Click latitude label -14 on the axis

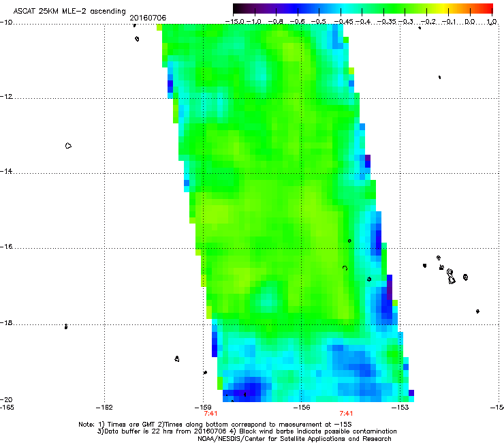[6, 171]
